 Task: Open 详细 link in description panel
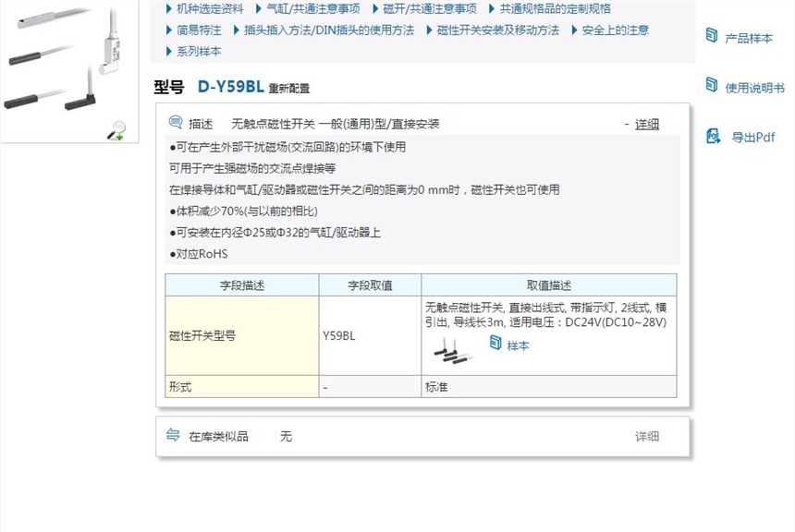pyautogui.click(x=647, y=124)
